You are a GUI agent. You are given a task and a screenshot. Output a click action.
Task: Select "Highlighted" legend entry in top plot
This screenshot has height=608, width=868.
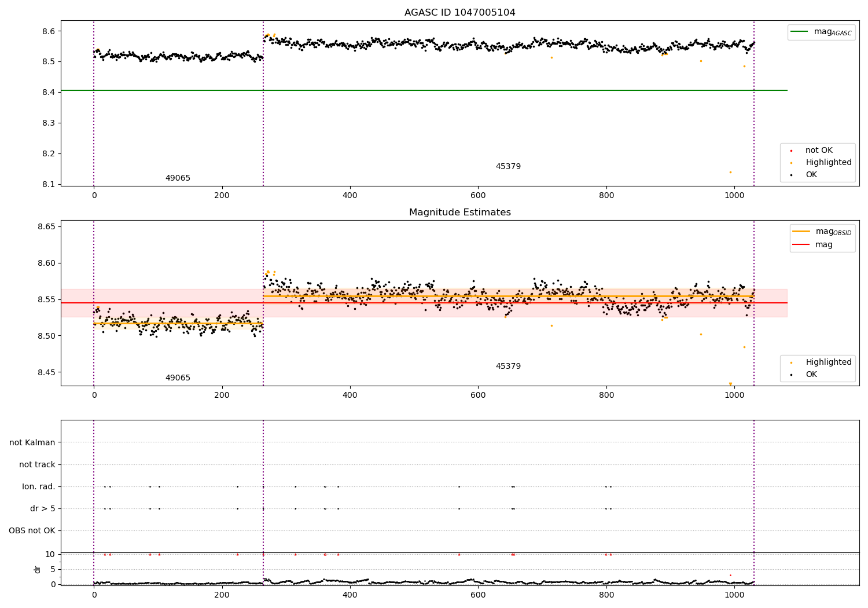(829, 163)
